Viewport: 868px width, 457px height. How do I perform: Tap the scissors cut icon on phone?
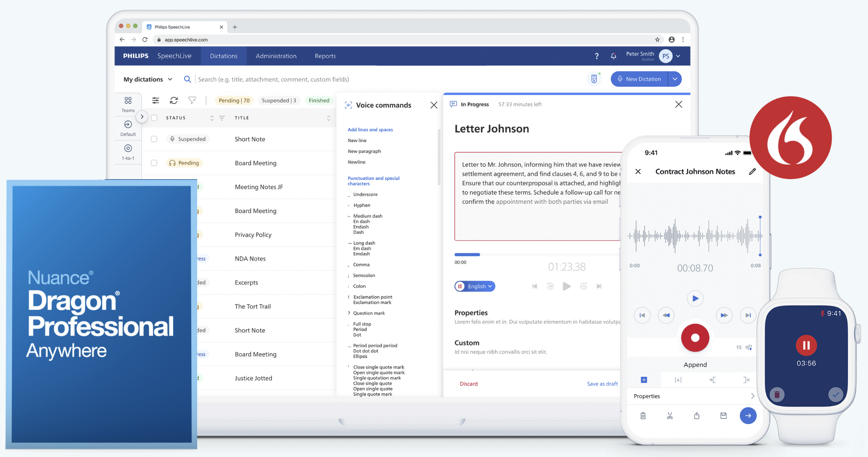point(670,416)
